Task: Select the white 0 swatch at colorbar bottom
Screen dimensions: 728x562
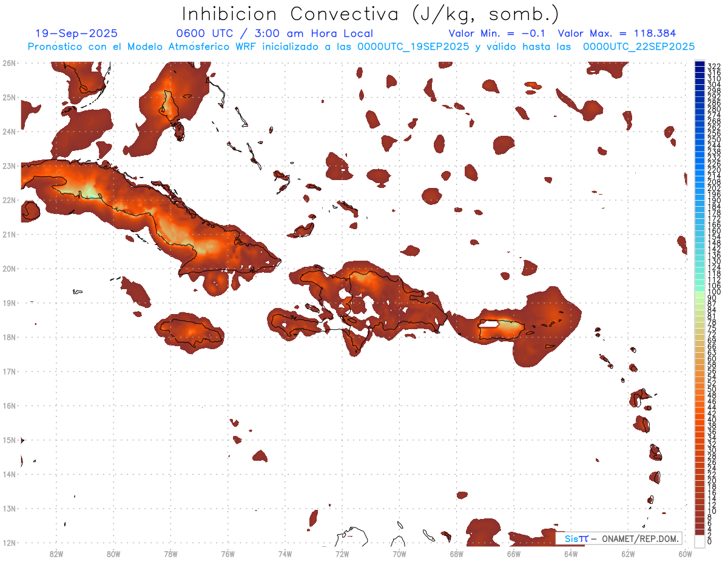Action: pos(699,540)
